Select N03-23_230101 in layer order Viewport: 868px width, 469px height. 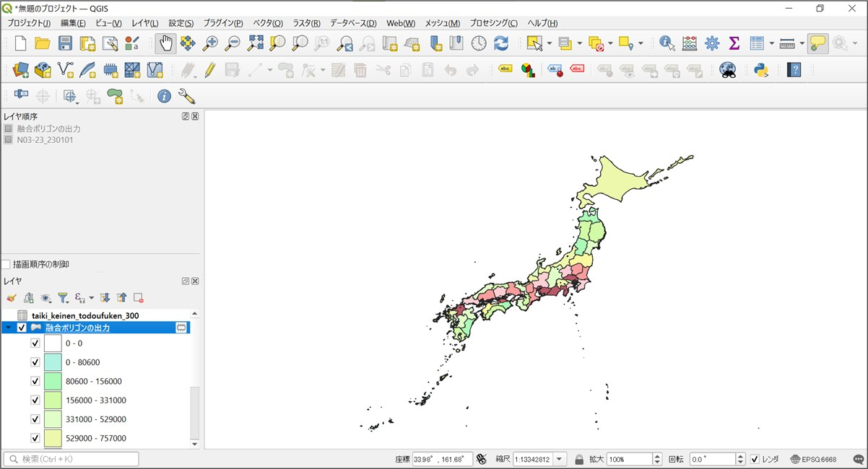pos(45,140)
